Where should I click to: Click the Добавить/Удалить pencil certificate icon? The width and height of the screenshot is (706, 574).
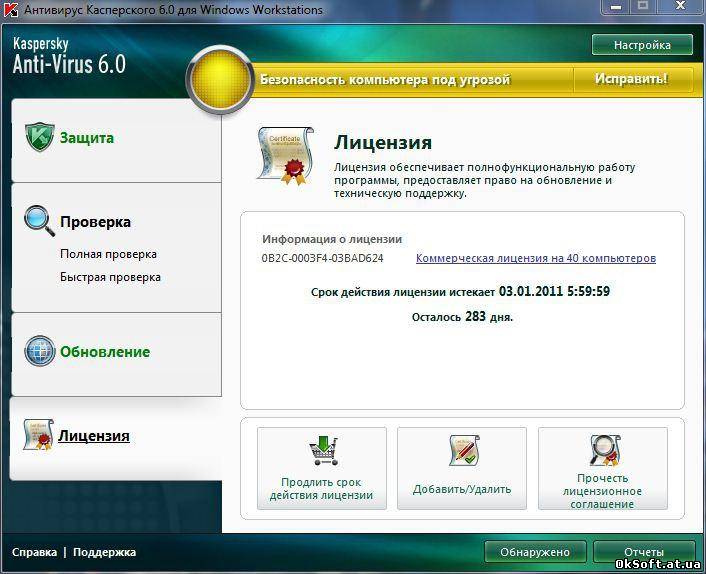(x=464, y=450)
